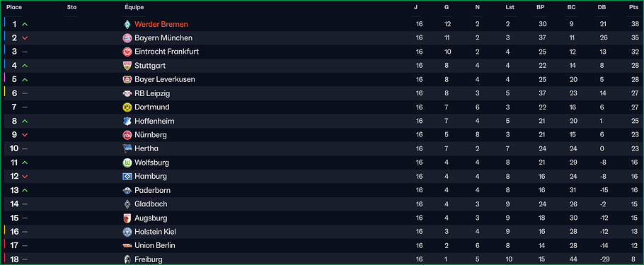Click the Hamburg diamond badge
644x265 pixels.
pos(127,177)
